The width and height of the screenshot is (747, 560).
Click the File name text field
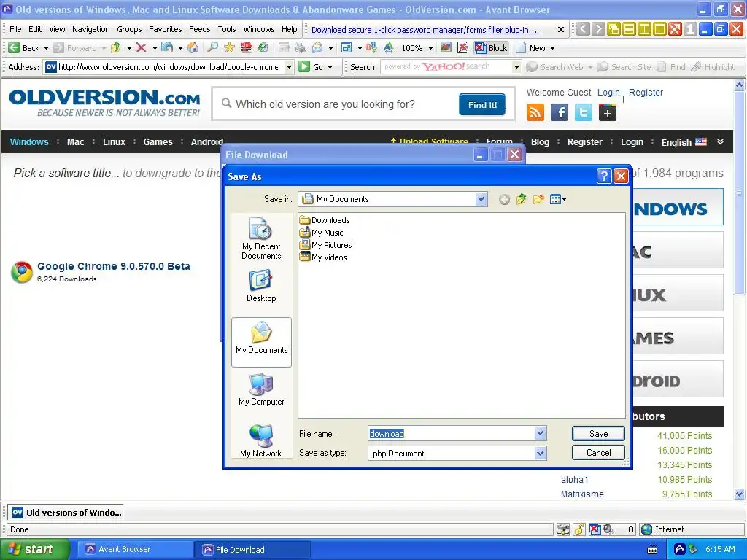click(x=451, y=433)
